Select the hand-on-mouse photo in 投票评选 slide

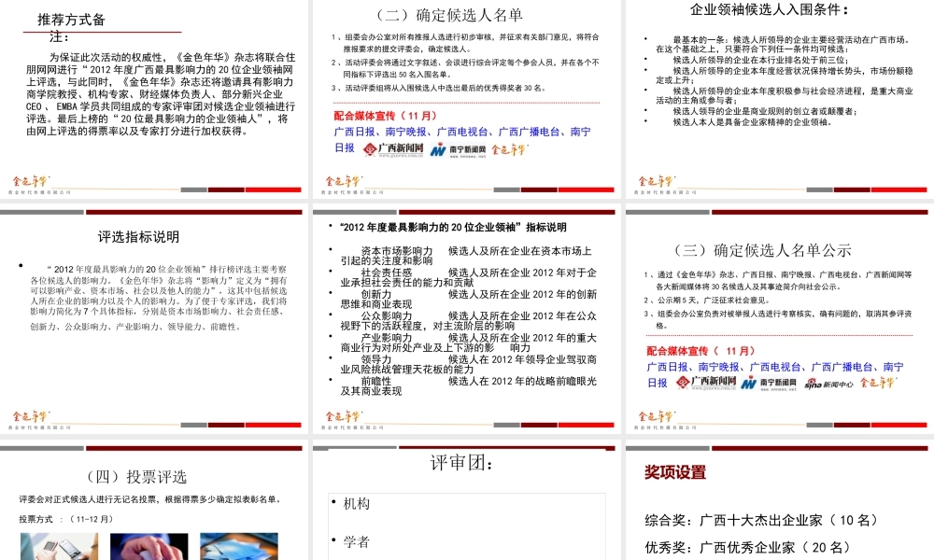(149, 546)
